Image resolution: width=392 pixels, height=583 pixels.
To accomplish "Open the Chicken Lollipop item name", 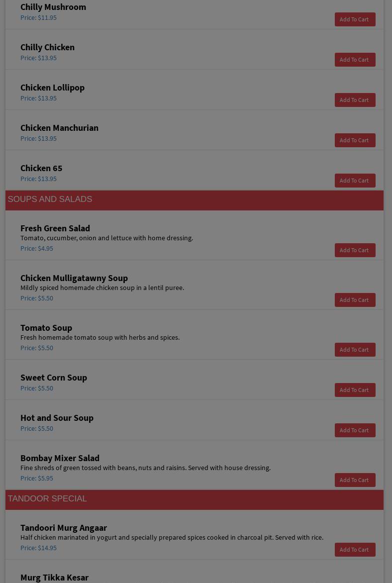I will click(52, 88).
